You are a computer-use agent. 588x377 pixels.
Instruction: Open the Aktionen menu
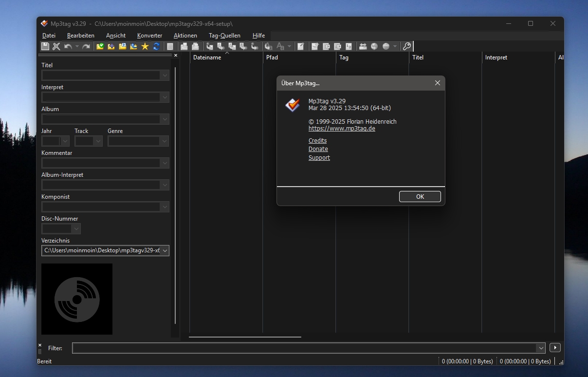pos(185,36)
